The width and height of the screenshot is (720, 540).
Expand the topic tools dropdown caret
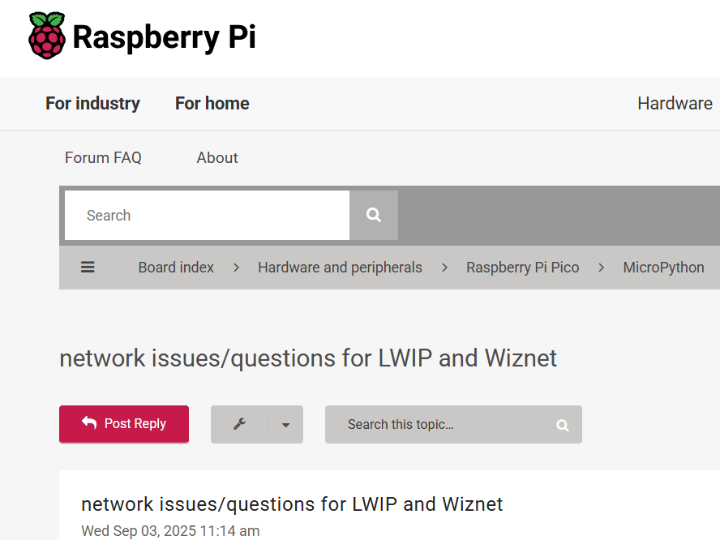point(286,425)
